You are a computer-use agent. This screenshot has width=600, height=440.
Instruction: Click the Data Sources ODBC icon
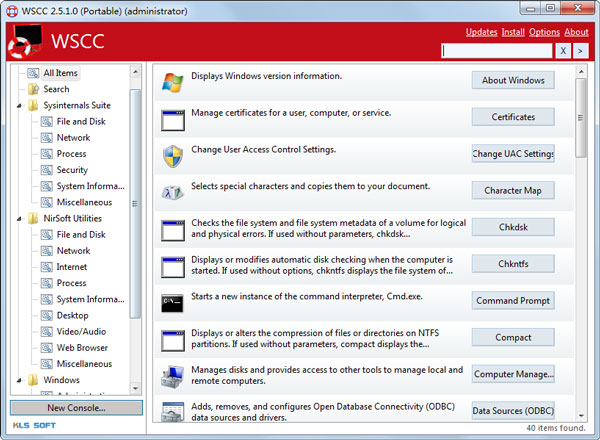tap(173, 411)
